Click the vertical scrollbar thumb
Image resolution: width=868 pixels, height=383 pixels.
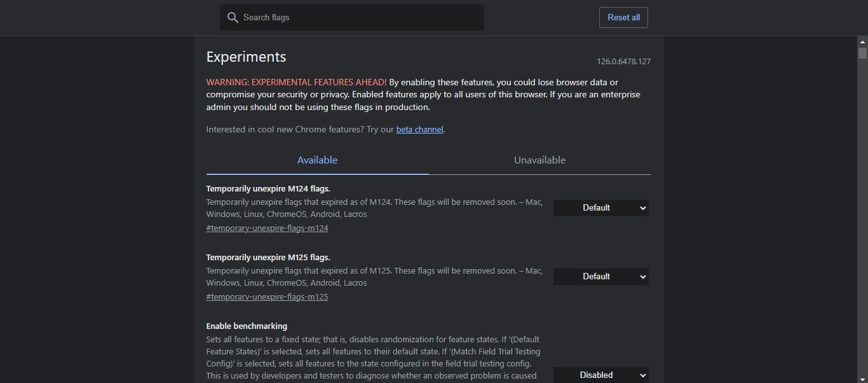point(862,53)
